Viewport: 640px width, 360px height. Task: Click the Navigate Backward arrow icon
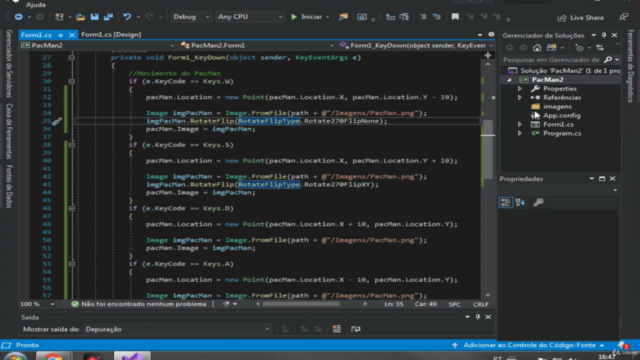(18, 17)
